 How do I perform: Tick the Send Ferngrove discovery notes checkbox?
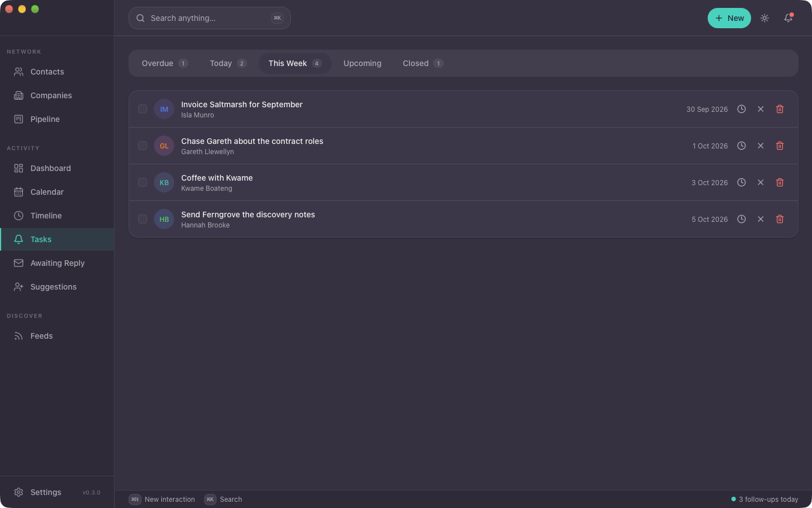pyautogui.click(x=143, y=219)
